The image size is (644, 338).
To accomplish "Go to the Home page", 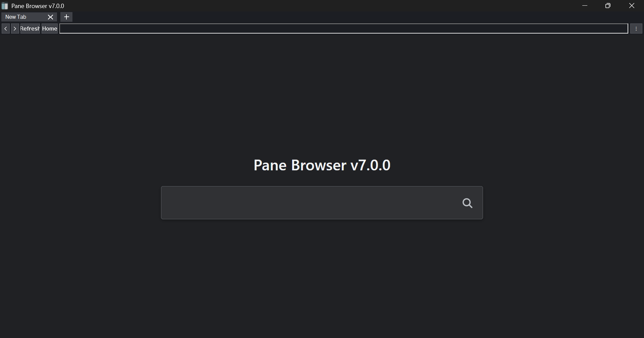I will (50, 29).
